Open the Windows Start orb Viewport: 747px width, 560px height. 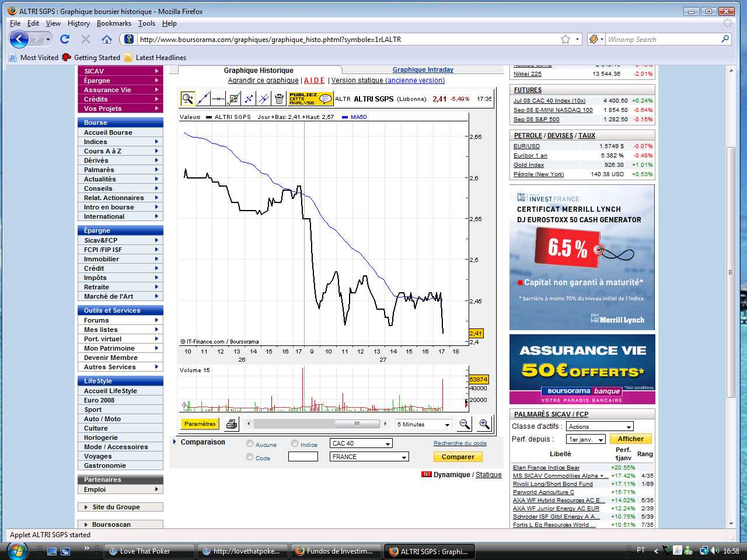coord(17,551)
